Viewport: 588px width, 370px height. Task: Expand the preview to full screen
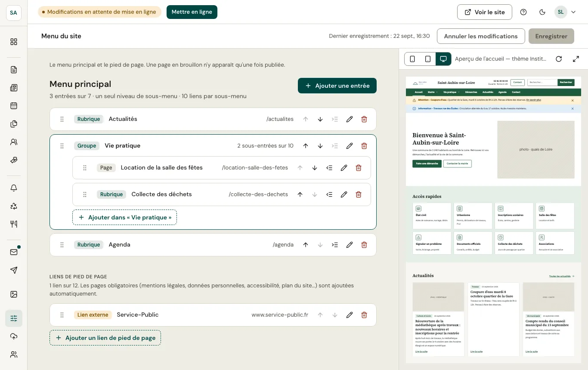coord(576,59)
